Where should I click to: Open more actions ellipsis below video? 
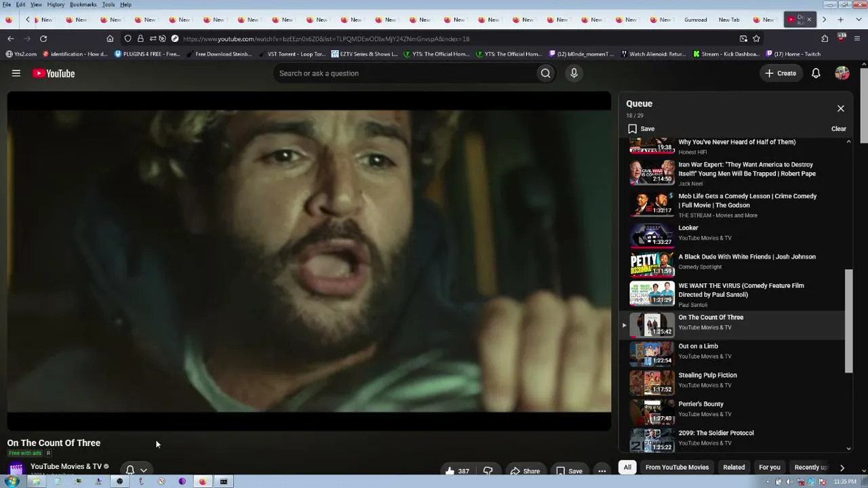(x=601, y=471)
